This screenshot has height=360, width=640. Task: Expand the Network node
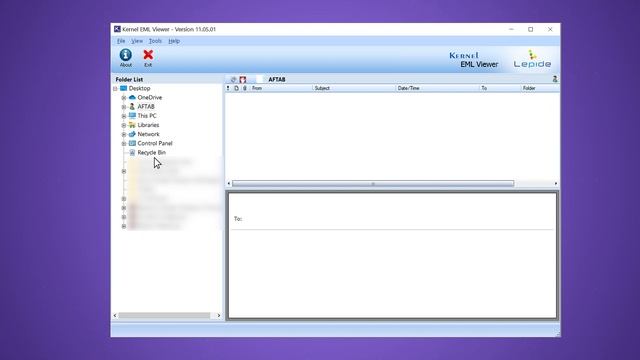pos(124,134)
